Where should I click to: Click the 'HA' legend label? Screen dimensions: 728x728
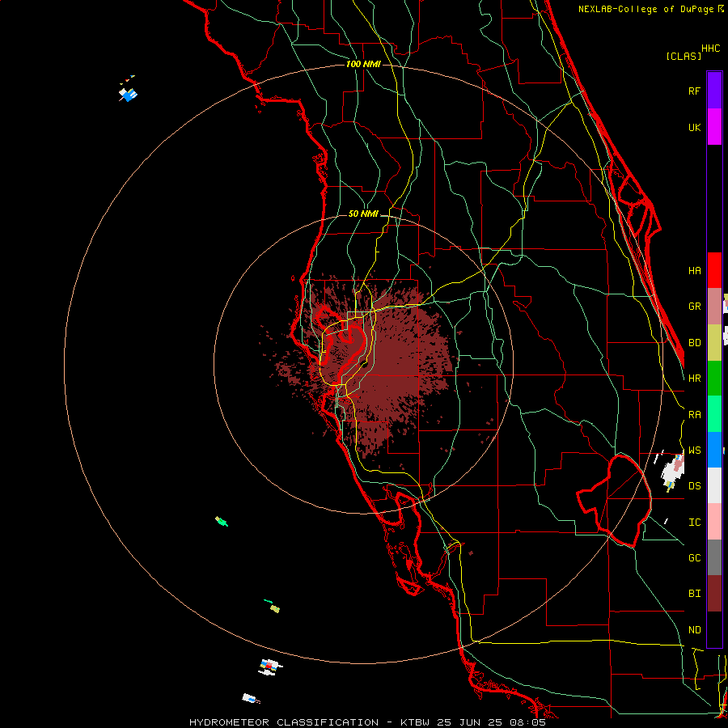pyautogui.click(x=695, y=271)
